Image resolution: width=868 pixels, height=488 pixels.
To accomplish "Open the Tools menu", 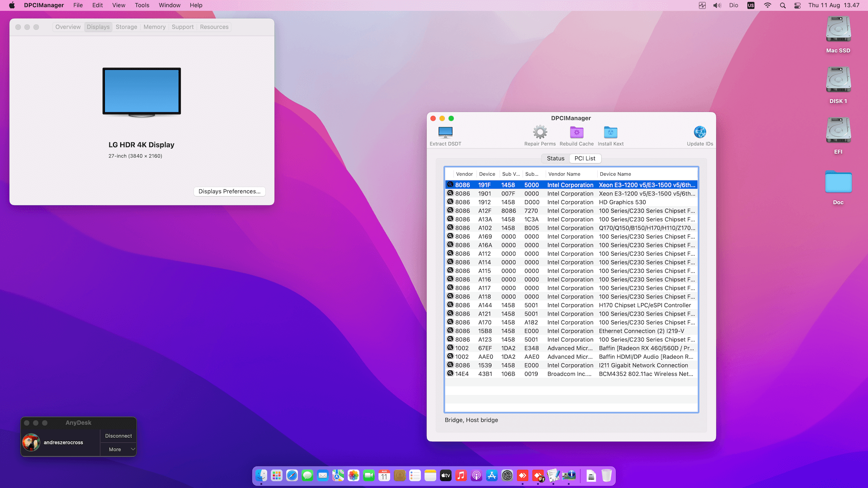I will point(142,5).
